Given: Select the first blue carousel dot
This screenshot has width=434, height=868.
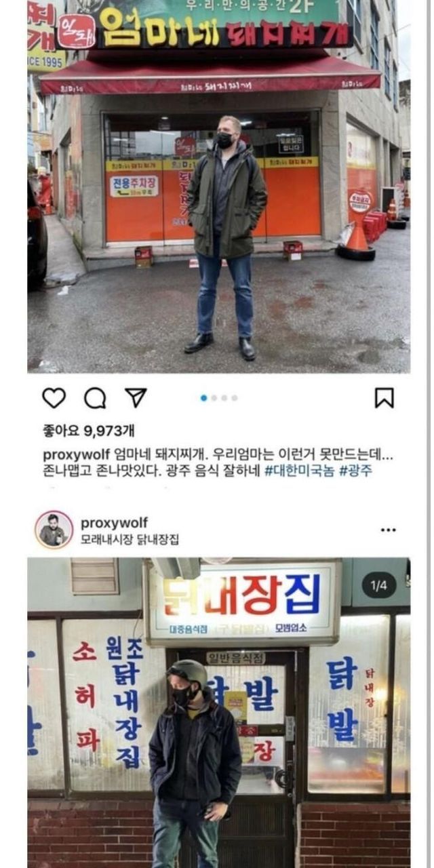Looking at the screenshot, I should pyautogui.click(x=203, y=398).
